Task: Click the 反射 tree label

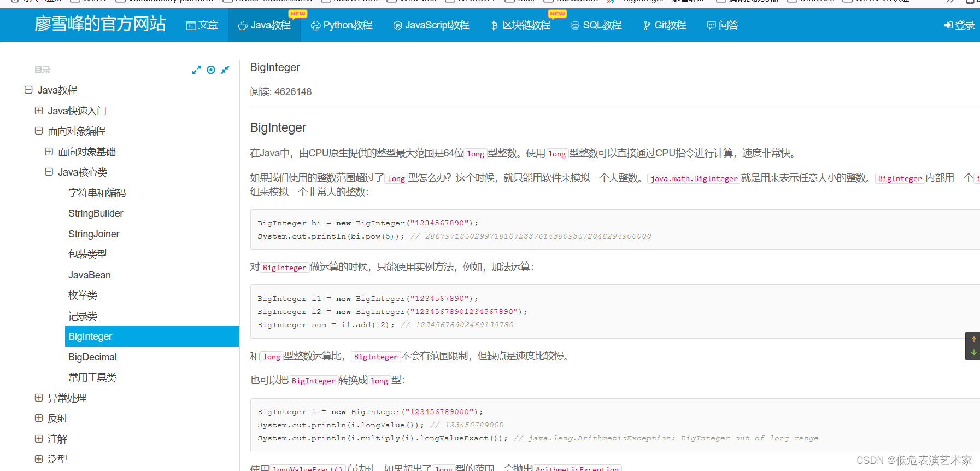Action: (57, 418)
